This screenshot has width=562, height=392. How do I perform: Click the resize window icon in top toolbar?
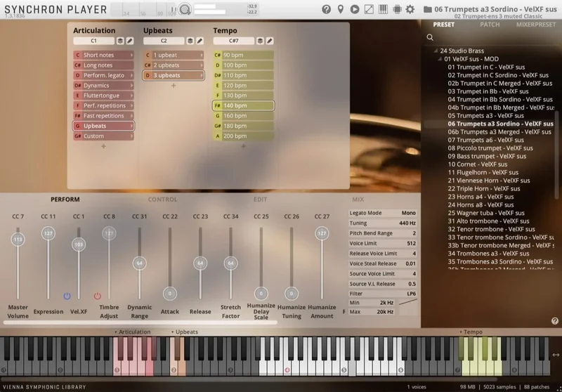tap(369, 9)
